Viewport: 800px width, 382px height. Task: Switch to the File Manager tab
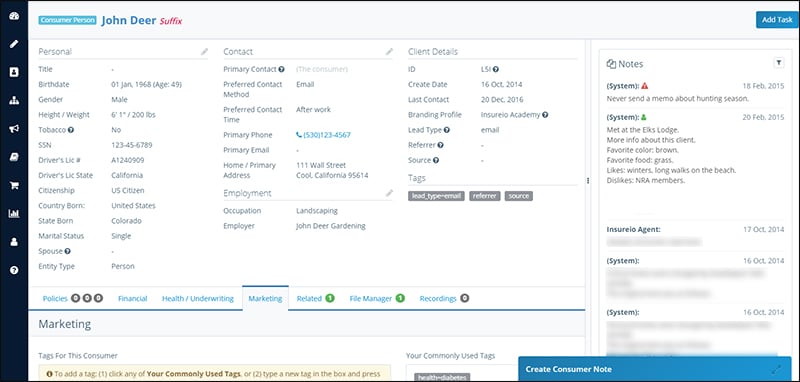377,298
